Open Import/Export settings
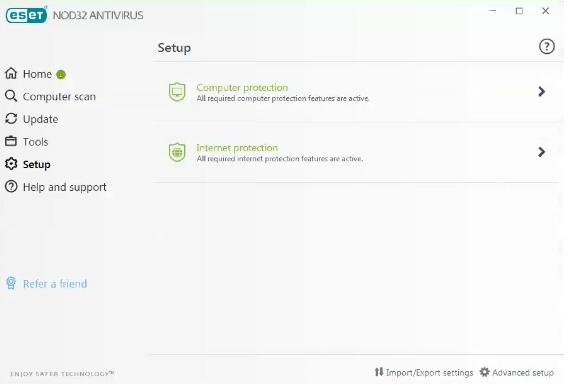 point(424,372)
